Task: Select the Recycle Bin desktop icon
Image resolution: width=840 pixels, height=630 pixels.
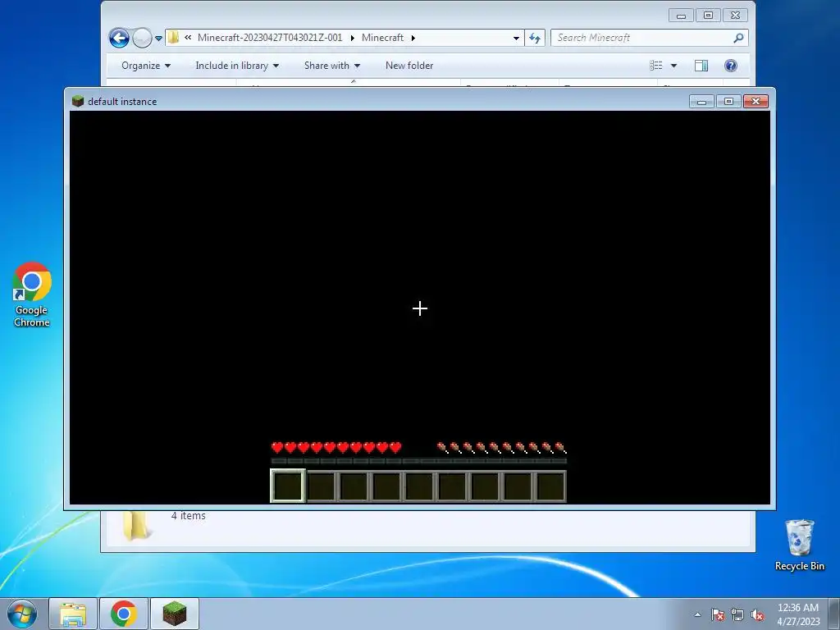Action: coord(799,545)
